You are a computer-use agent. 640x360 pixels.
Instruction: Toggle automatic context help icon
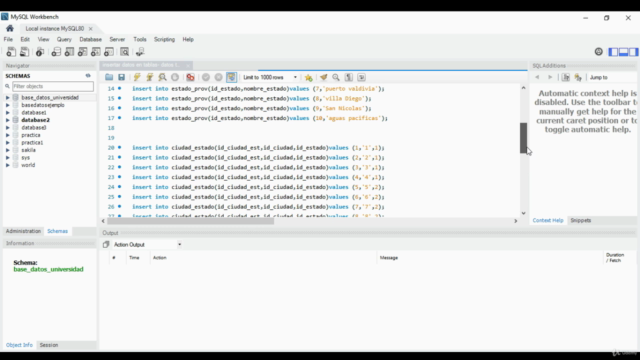[578, 77]
